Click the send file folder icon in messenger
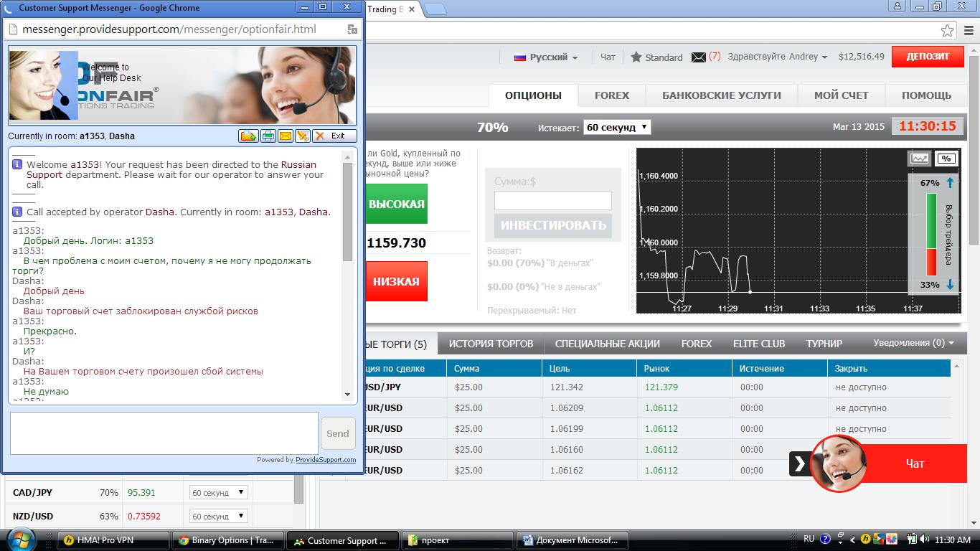The width and height of the screenshot is (980, 551). point(248,136)
